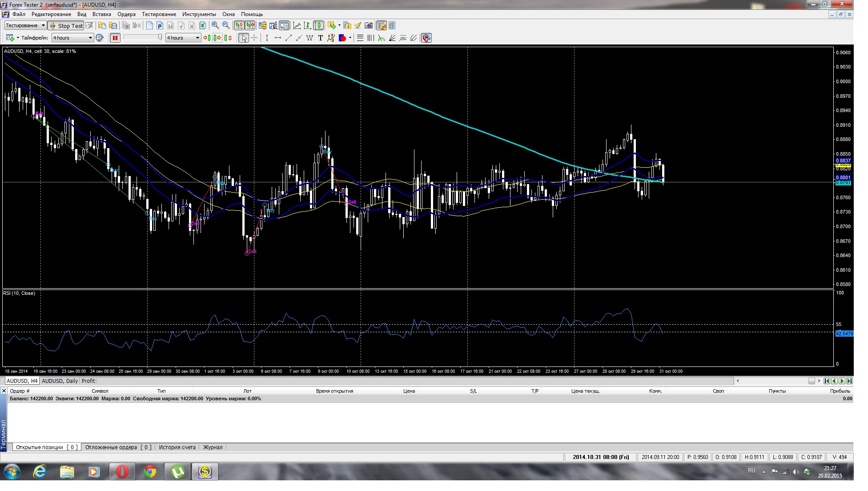Open История счета tab
This screenshot has height=491, width=868.
coord(177,447)
